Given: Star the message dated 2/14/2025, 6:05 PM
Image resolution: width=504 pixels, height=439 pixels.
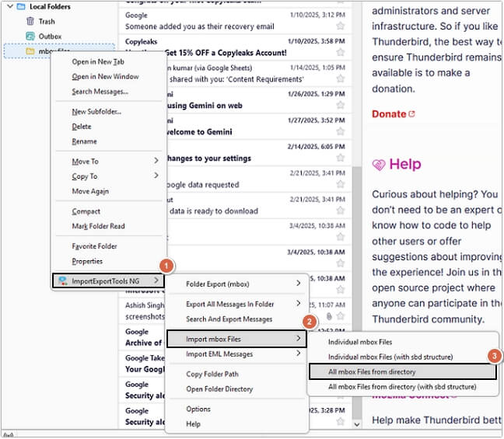Looking at the screenshot, I should (340, 159).
